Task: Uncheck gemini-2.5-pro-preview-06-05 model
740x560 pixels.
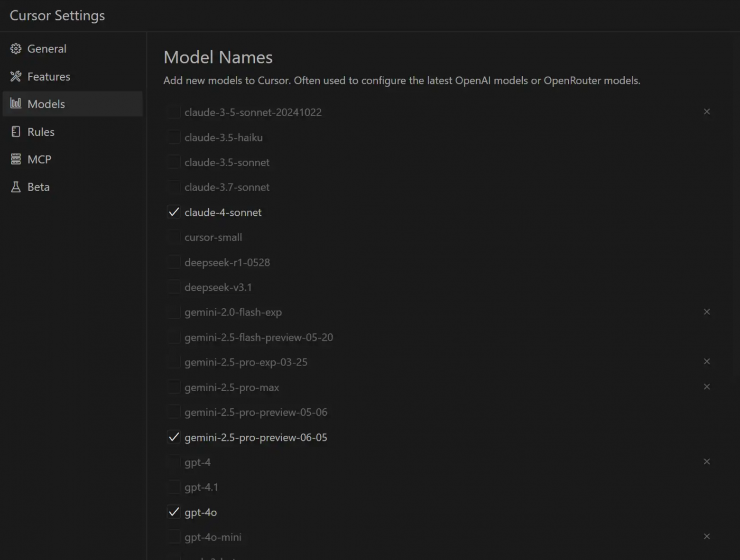Action: (174, 437)
